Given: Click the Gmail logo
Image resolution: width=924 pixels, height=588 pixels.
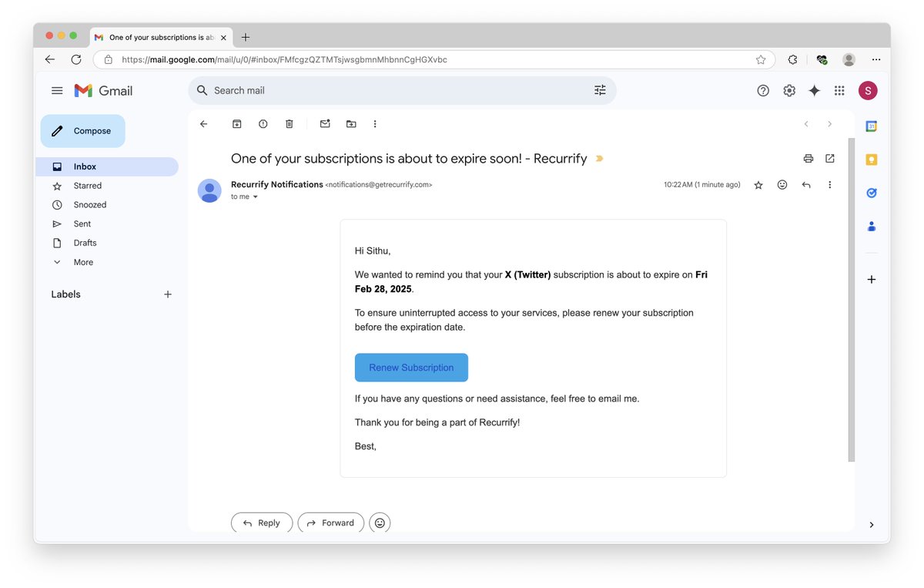Looking at the screenshot, I should pyautogui.click(x=104, y=91).
